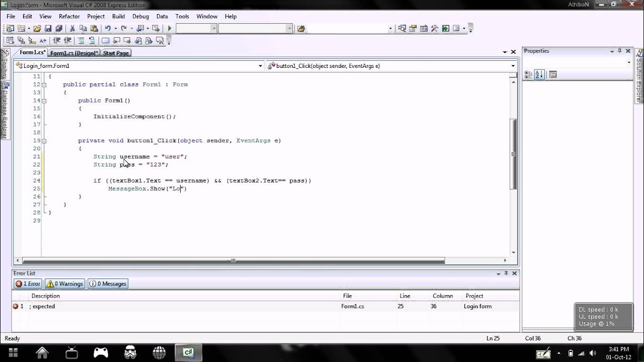
Task: Click the code editor horizontal scrollbar thumb
Action: point(233,260)
